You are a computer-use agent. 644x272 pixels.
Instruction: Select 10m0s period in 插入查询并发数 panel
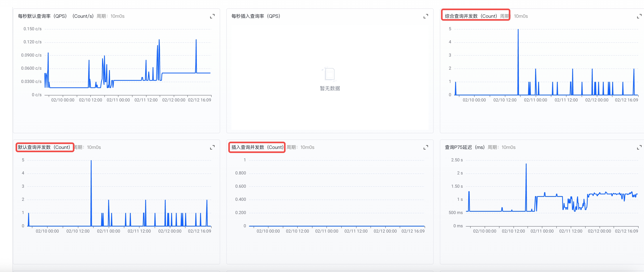(x=307, y=147)
